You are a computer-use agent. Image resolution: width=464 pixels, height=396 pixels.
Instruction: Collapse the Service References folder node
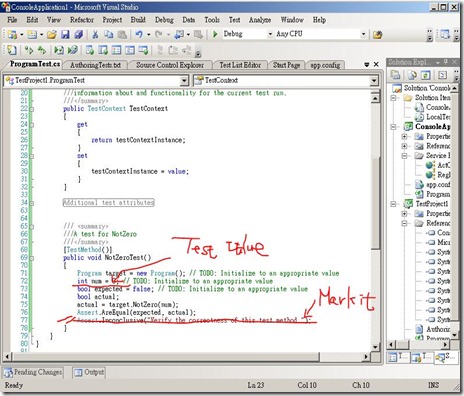(x=404, y=156)
